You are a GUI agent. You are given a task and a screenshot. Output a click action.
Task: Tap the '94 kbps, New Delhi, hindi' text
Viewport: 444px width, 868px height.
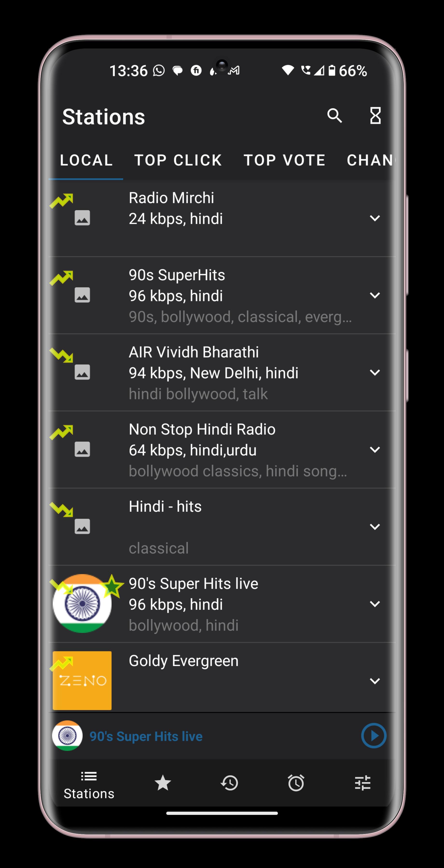pyautogui.click(x=213, y=373)
